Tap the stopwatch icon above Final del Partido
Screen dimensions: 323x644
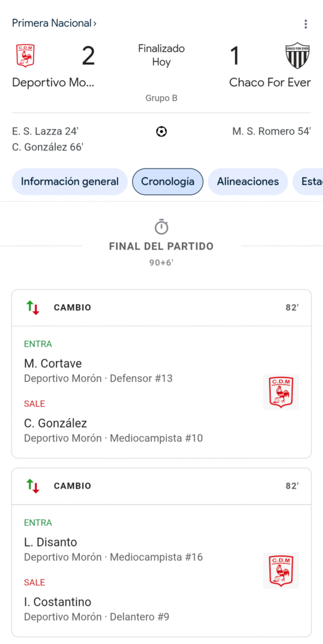[x=161, y=226]
